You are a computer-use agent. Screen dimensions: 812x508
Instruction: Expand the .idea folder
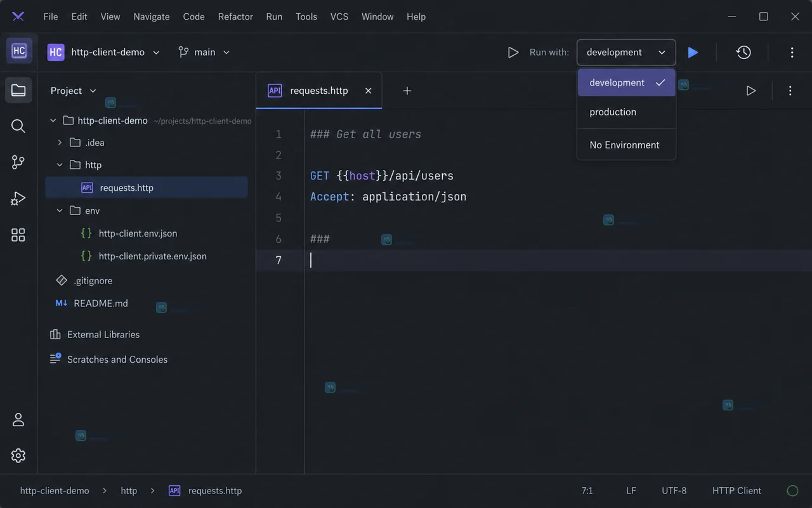coord(60,142)
